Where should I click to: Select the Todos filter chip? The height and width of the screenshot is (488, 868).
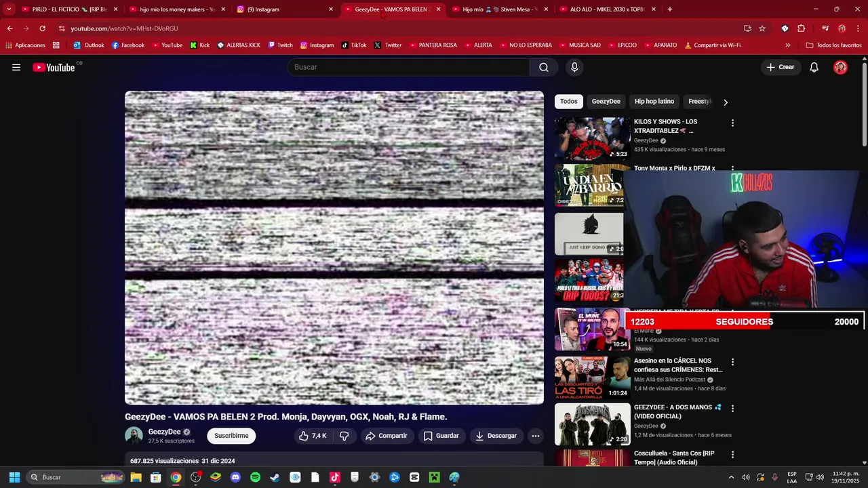[569, 102]
